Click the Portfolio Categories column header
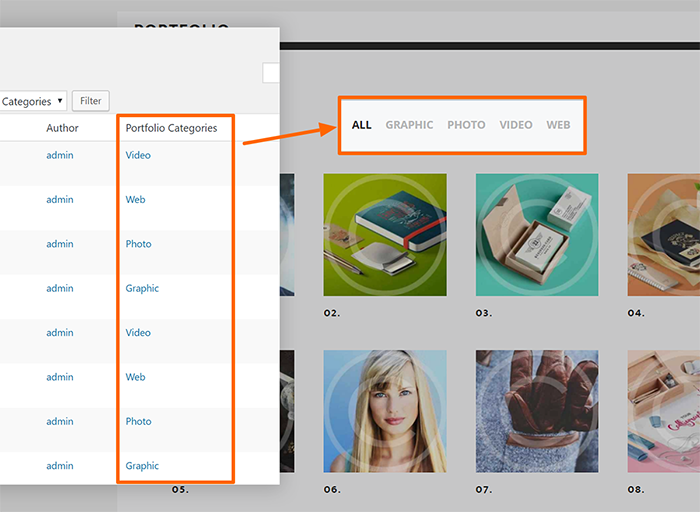 pos(171,128)
